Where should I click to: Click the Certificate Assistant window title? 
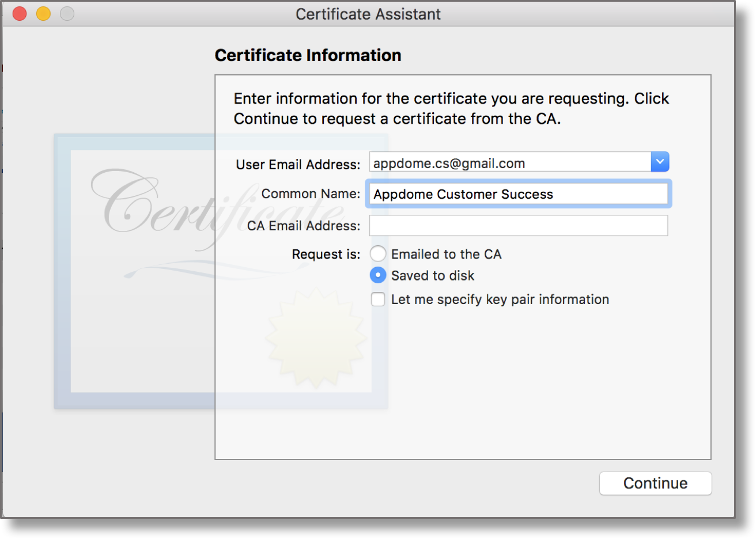[x=368, y=14]
